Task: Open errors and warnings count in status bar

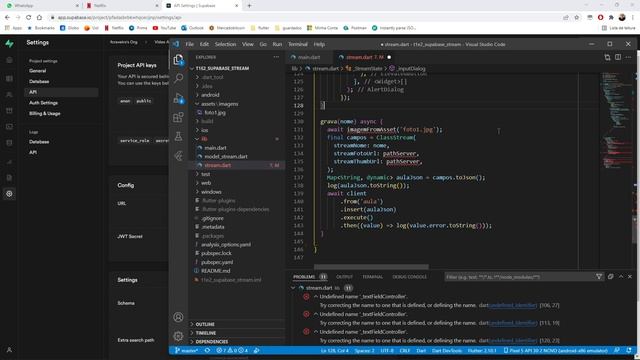Action: [232, 351]
